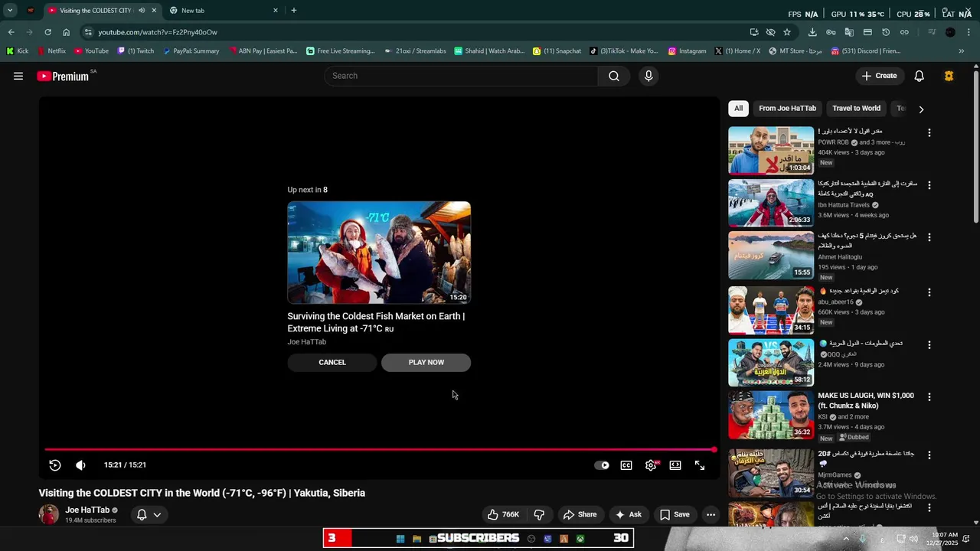Show more filter chips arrow
Screen dimensions: 980x551
(921, 109)
